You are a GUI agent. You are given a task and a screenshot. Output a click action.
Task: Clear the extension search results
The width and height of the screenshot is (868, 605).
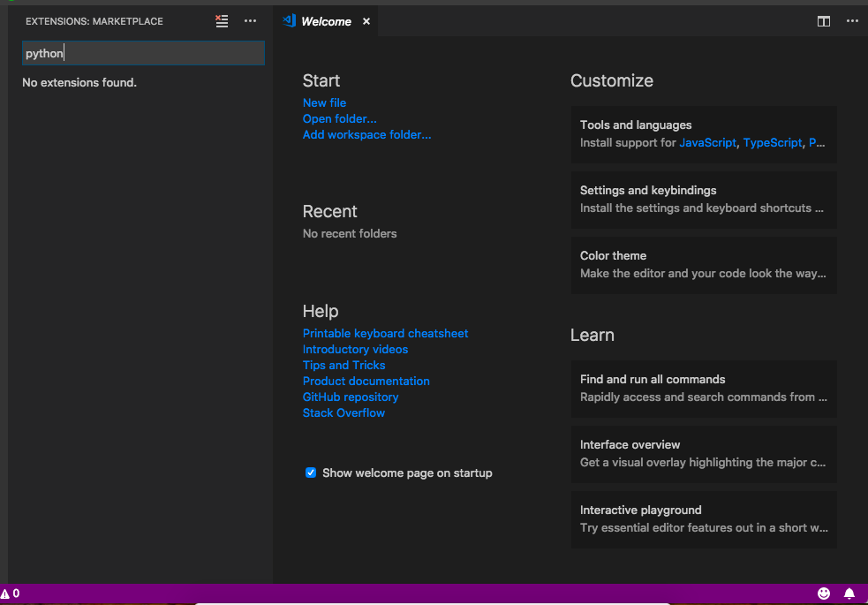tap(222, 20)
